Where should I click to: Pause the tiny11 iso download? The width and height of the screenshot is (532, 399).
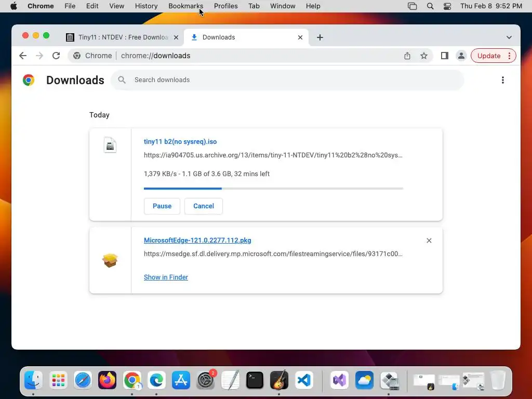coord(162,206)
